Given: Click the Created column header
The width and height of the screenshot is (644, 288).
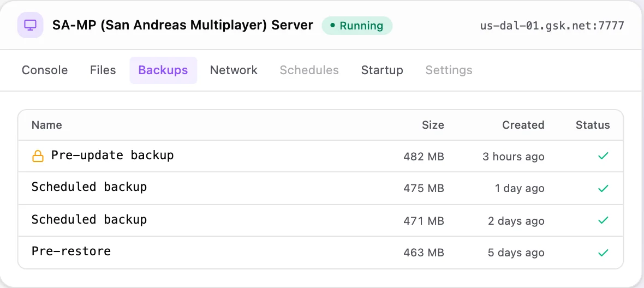Looking at the screenshot, I should 523,125.
